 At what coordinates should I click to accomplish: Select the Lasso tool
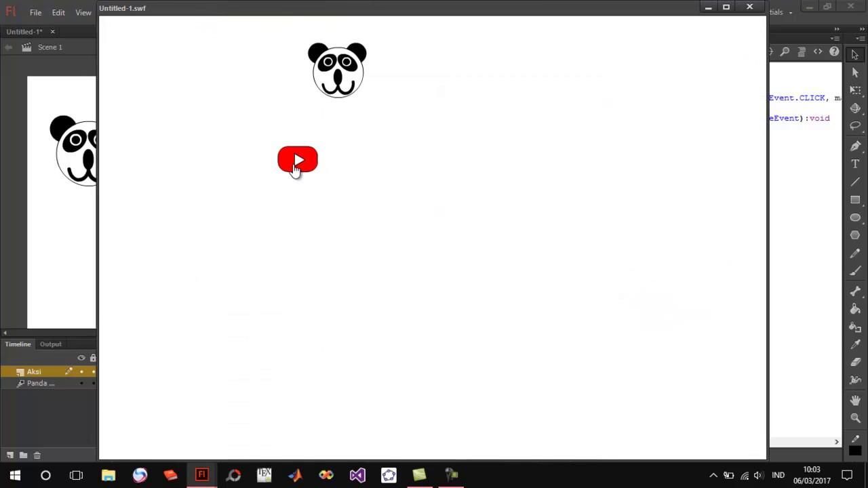click(x=855, y=125)
